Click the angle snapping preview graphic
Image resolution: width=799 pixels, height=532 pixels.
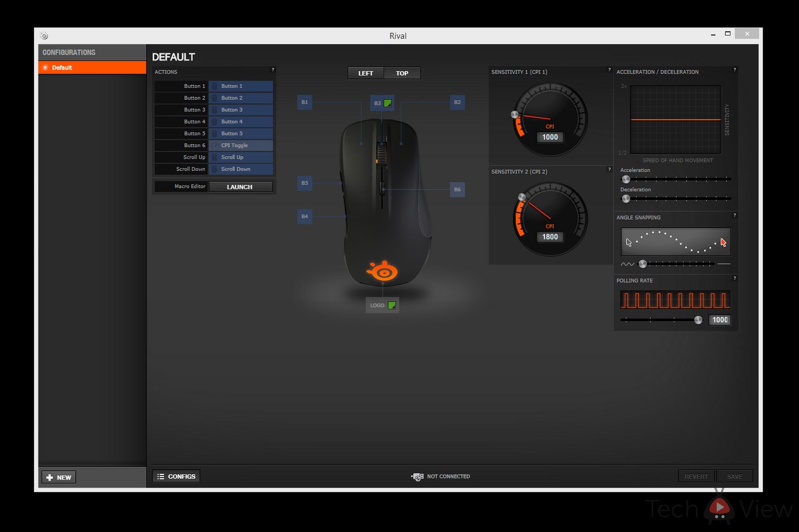pos(676,241)
